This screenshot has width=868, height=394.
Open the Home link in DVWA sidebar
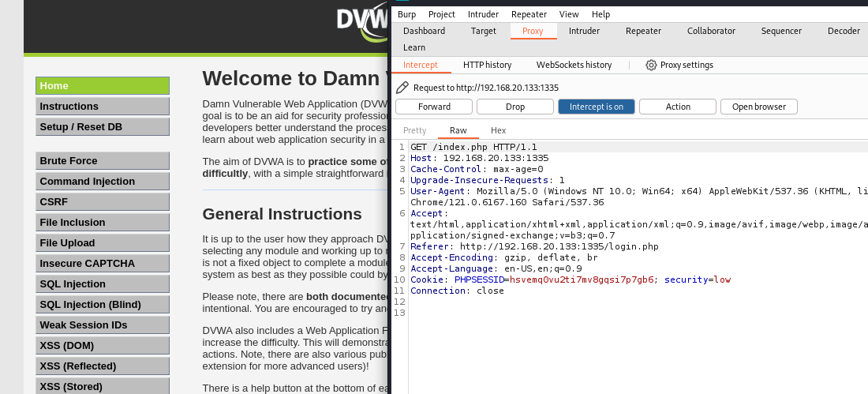(103, 86)
